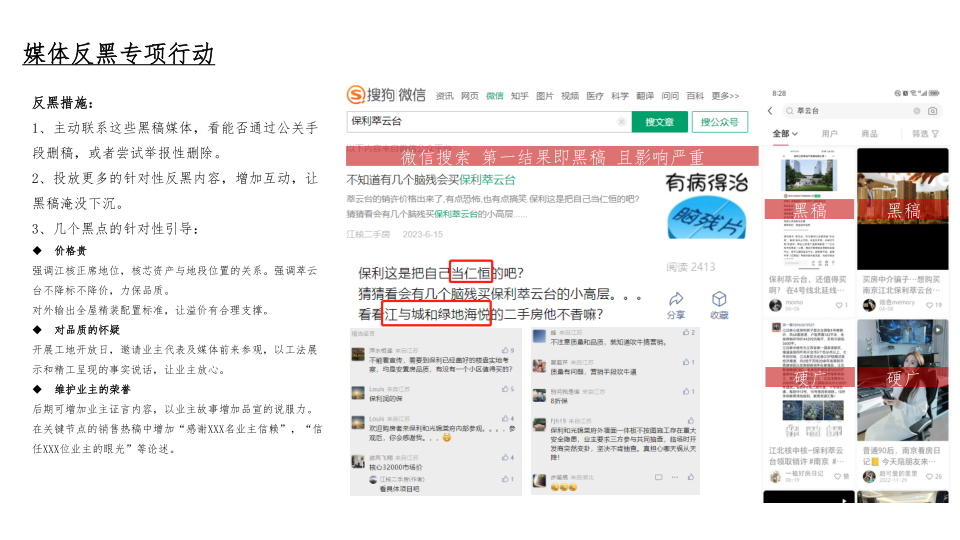Thumbs-up the 8折保 comment
The height and width of the screenshot is (540, 960).
[x=686, y=391]
